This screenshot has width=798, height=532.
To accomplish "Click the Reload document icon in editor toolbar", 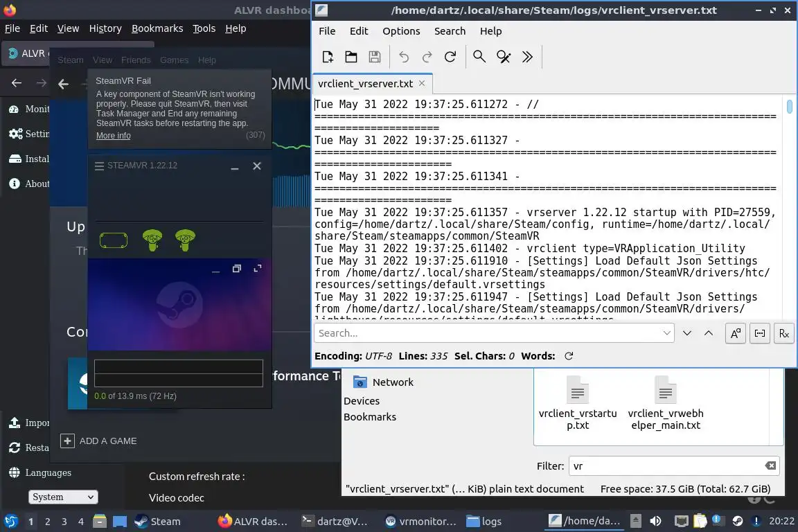I will (450, 57).
